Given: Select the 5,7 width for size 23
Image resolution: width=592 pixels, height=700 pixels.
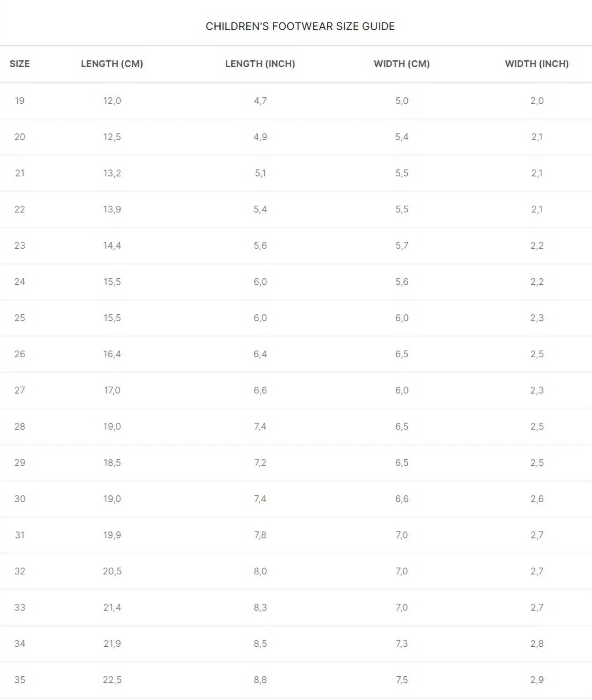Looking at the screenshot, I should (402, 246).
